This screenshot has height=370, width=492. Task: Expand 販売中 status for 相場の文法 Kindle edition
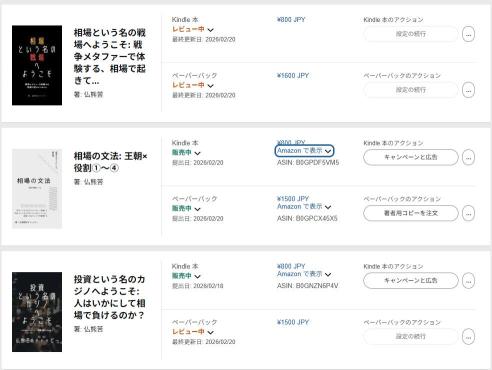[x=186, y=153]
